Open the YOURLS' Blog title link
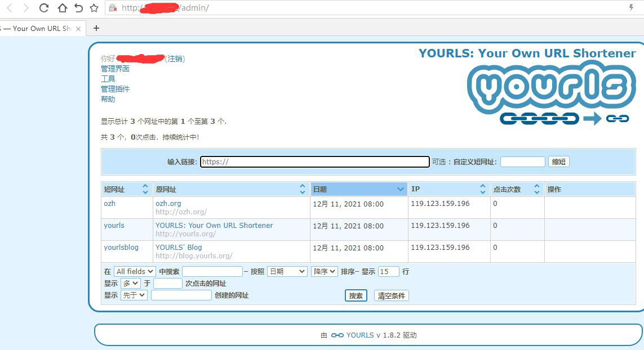 click(179, 248)
